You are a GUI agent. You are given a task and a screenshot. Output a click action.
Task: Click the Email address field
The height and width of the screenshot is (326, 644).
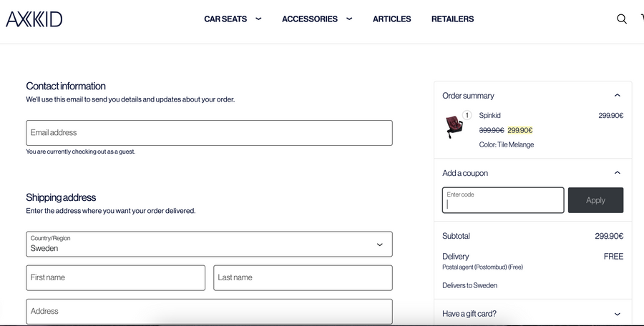[209, 133]
